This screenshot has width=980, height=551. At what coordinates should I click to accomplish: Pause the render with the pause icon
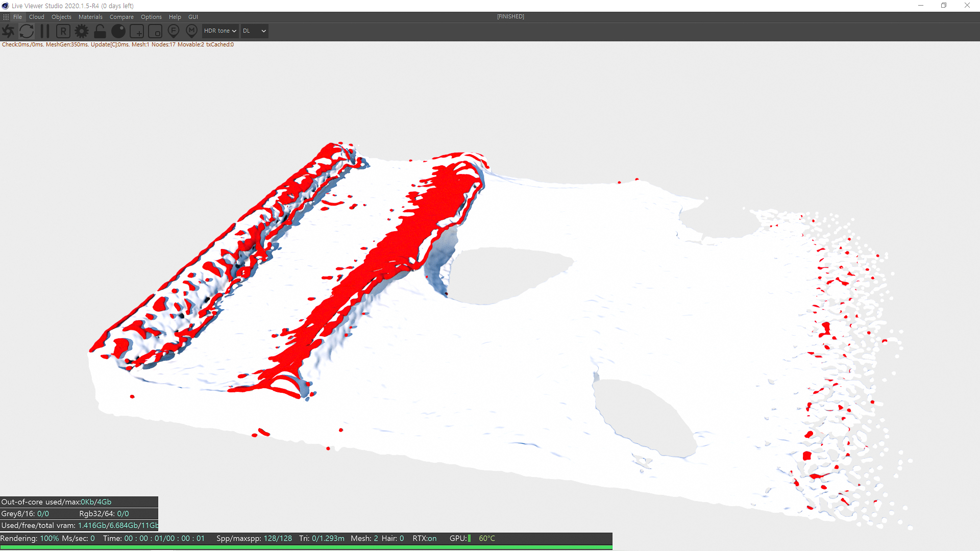45,31
